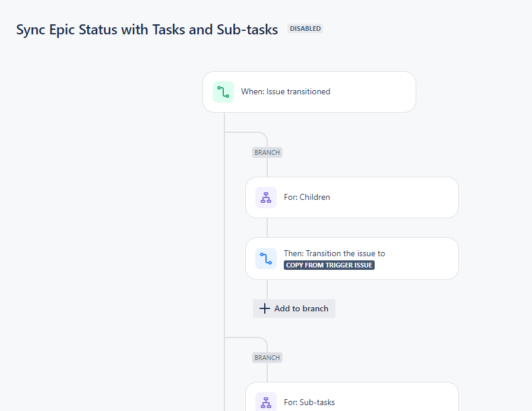Click the main vertical connector line below the trigger
The image size is (532, 411).
click(224, 237)
